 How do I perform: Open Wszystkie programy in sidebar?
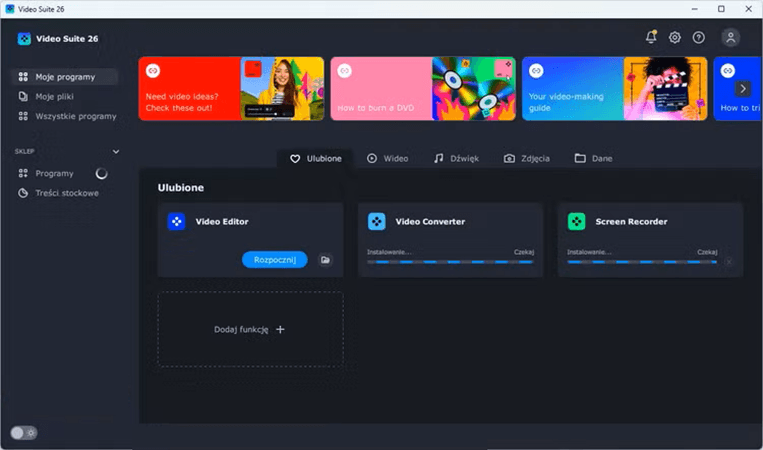[65, 116]
